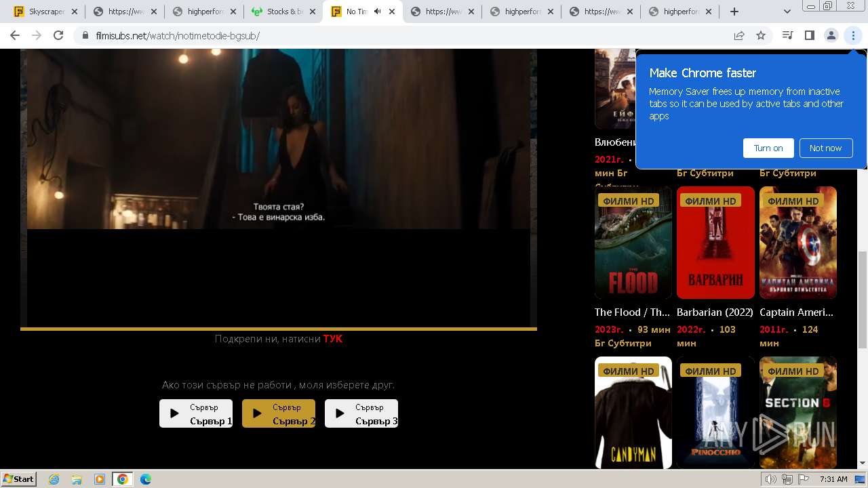The height and width of the screenshot is (488, 868).
Task: Select Сървър 1 video server
Action: point(196,413)
